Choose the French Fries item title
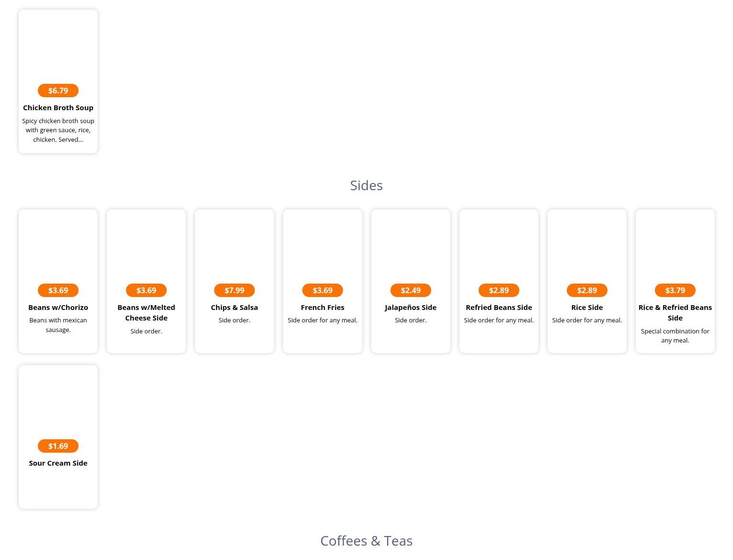Image resolution: width=733 pixels, height=560 pixels. [x=322, y=308]
